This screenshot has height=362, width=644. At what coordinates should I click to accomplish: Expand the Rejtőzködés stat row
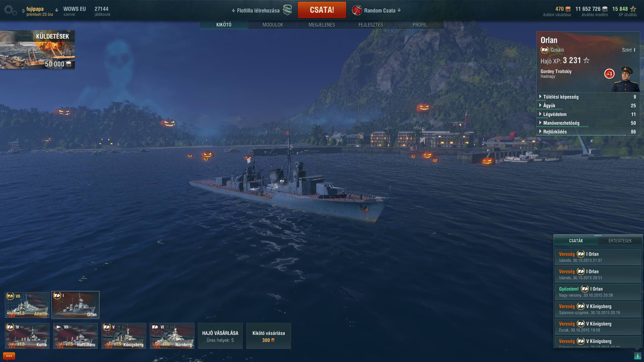coord(588,132)
